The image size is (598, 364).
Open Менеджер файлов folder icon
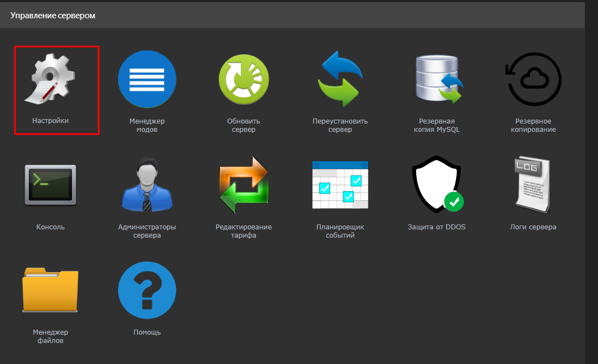tap(50, 290)
